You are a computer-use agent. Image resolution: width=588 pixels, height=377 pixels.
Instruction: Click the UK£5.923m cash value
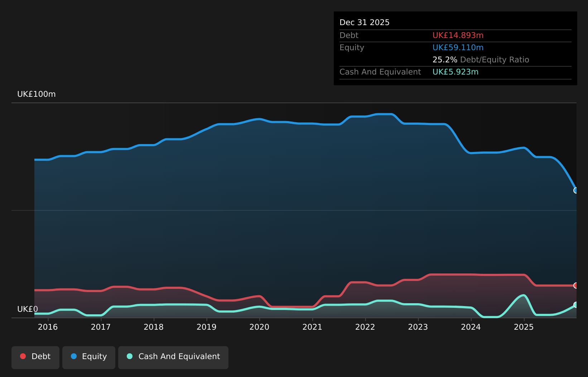click(456, 72)
